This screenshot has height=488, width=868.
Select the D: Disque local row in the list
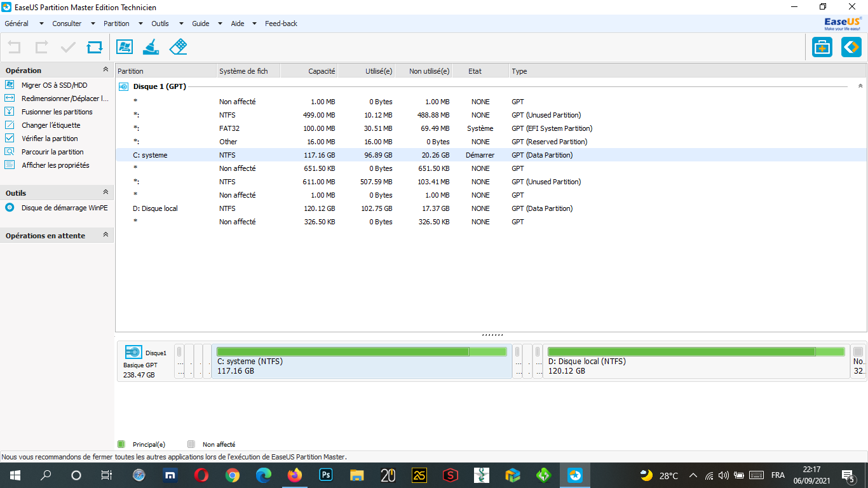coord(491,208)
